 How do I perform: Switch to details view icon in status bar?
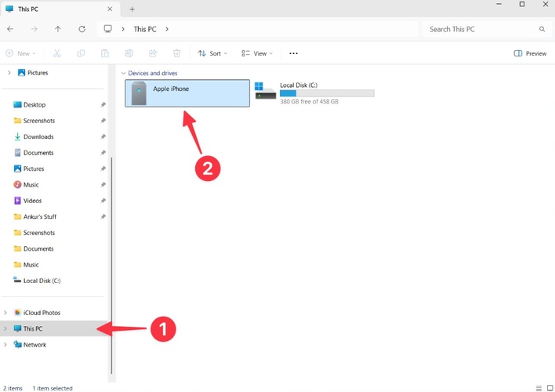click(539, 388)
